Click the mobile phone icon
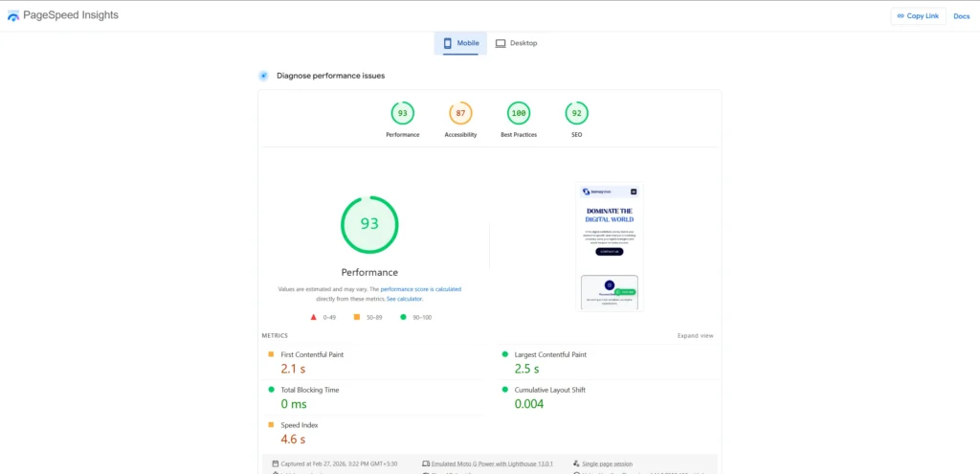Screen dimensions: 980x474 (448, 43)
